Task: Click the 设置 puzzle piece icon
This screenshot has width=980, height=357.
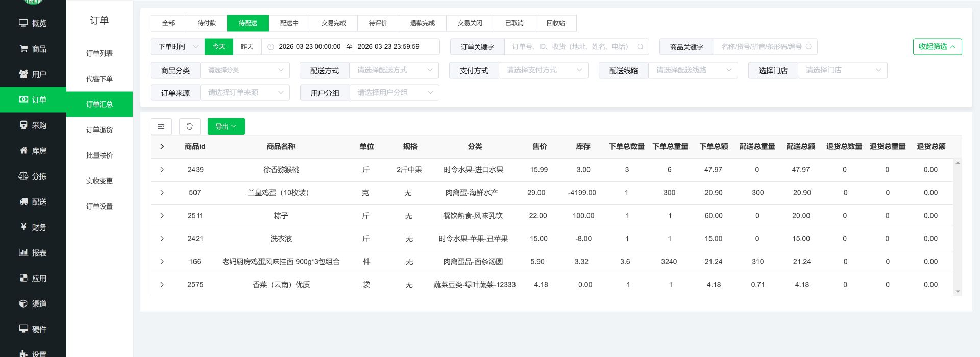Action: point(23,353)
